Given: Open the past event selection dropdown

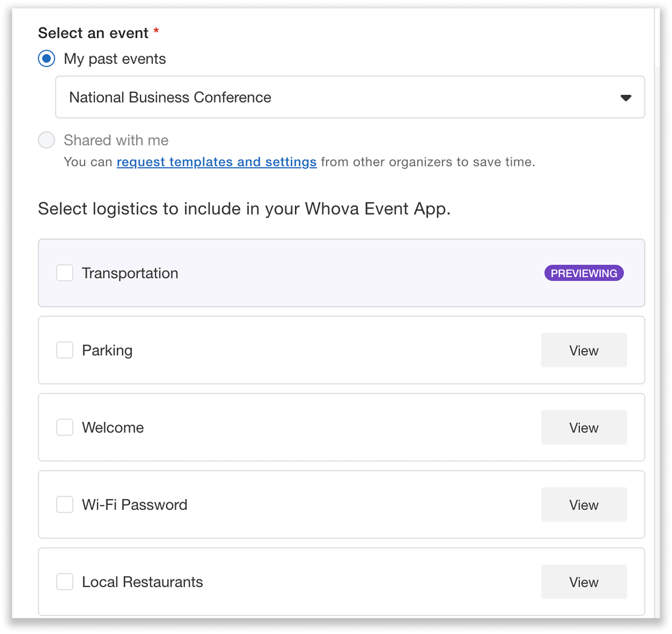Looking at the screenshot, I should click(x=350, y=97).
